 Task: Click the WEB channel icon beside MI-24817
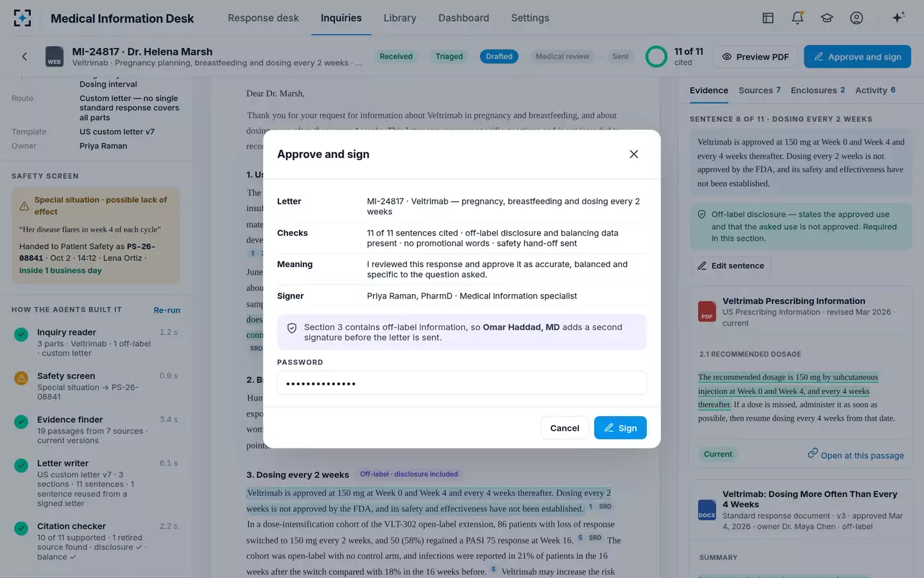coord(55,57)
